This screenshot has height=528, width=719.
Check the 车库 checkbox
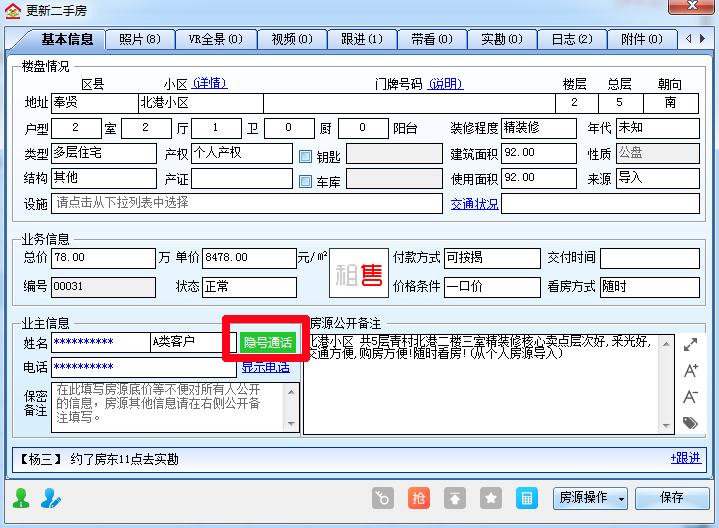(x=305, y=181)
